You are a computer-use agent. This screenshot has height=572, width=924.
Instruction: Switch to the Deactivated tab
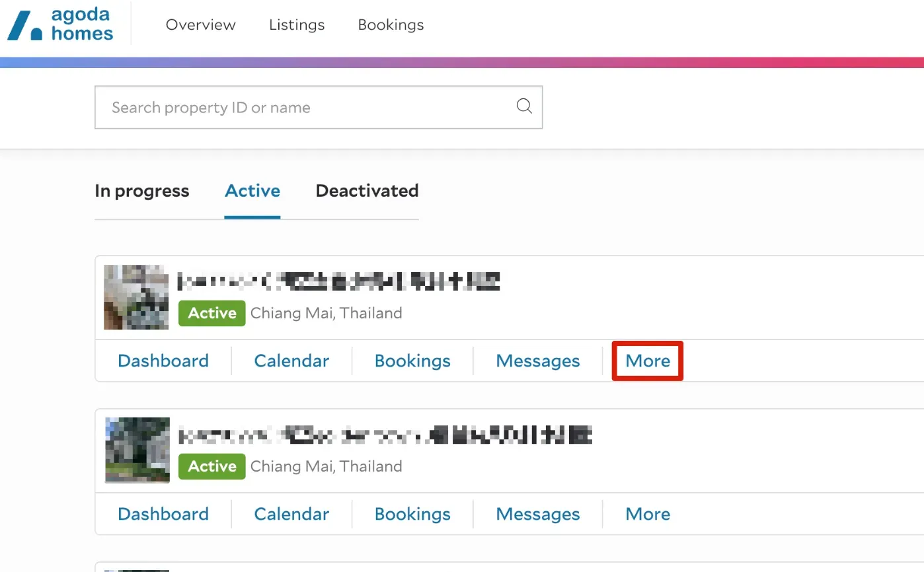click(367, 191)
